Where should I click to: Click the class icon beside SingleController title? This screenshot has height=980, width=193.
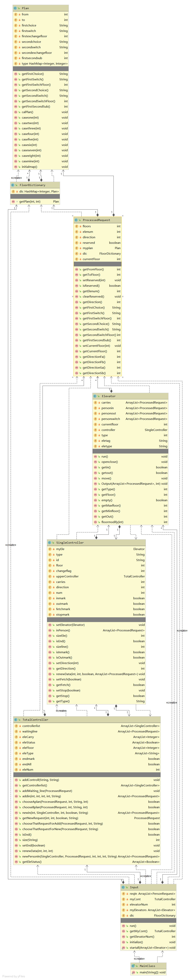(49, 542)
